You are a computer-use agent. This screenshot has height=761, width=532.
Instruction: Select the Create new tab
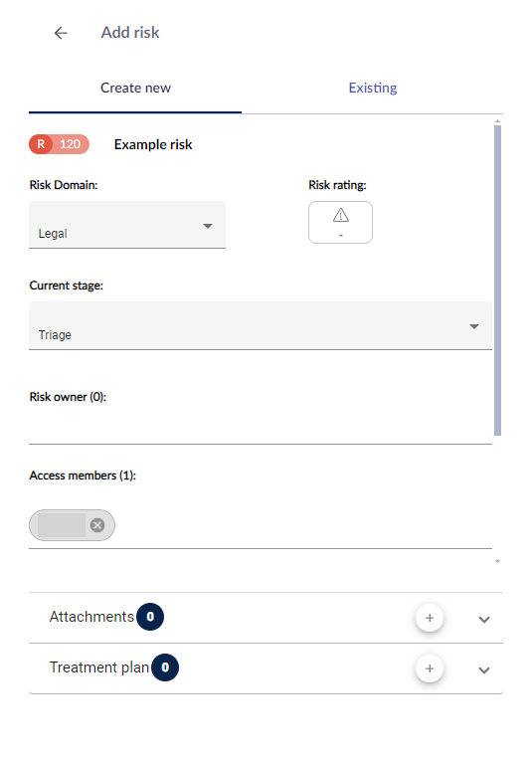(135, 88)
